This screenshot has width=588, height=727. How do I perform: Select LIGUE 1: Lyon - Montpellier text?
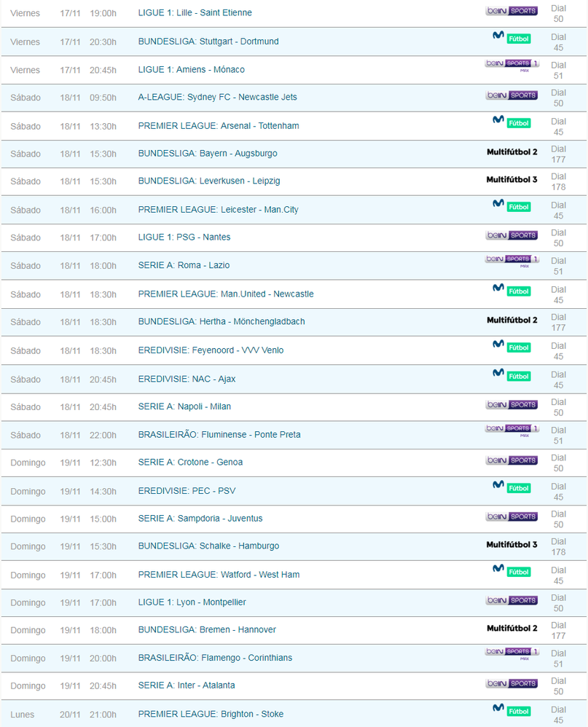(192, 602)
